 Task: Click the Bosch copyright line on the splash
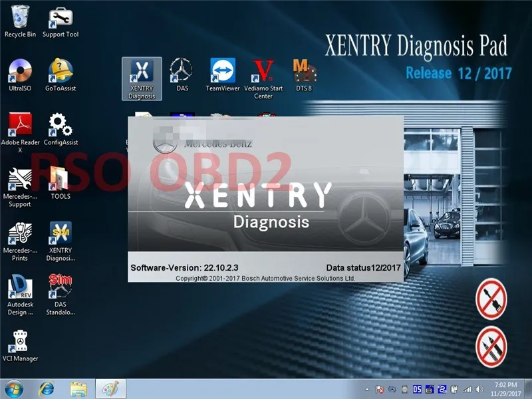(265, 278)
